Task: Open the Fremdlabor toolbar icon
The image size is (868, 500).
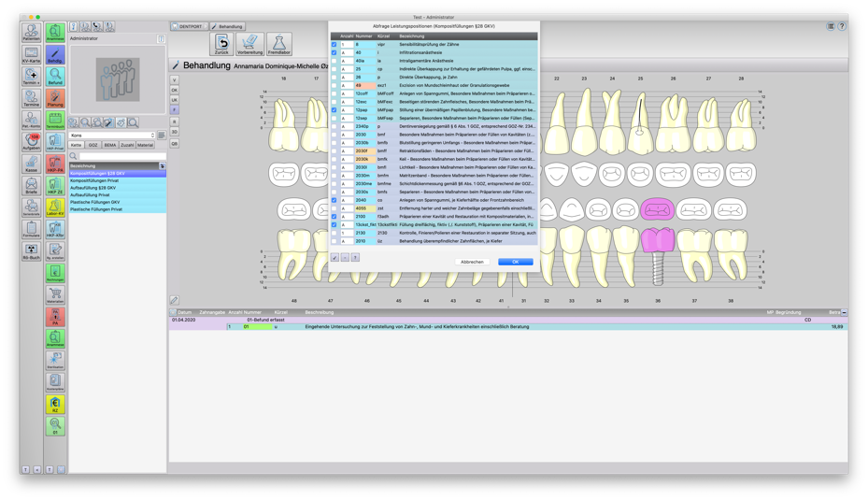Action: [278, 44]
